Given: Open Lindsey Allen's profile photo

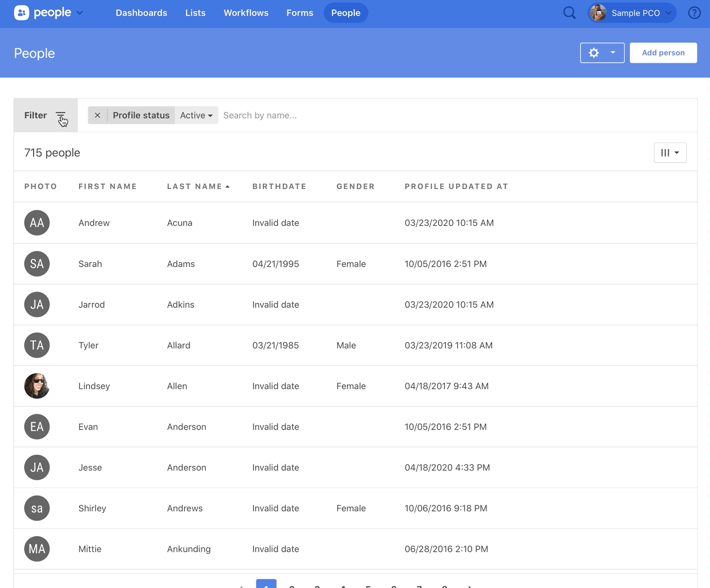Looking at the screenshot, I should [37, 386].
